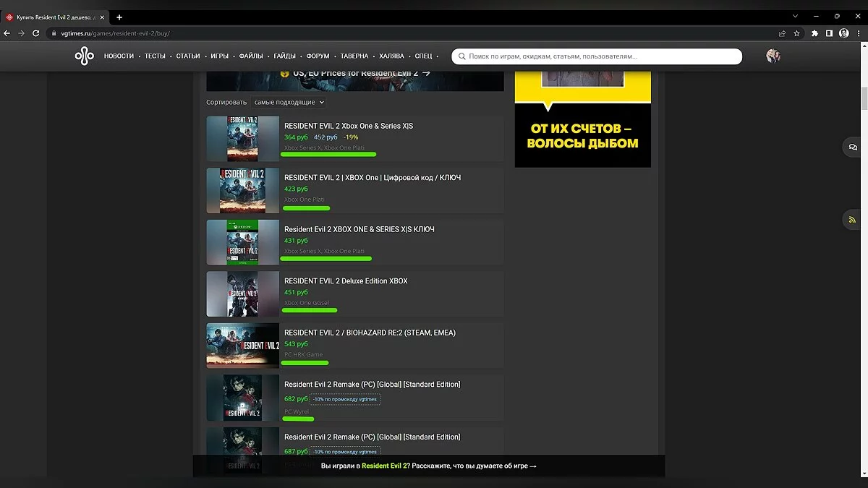Click the VGTimes logo icon
The image size is (868, 488).
pyautogui.click(x=84, y=56)
